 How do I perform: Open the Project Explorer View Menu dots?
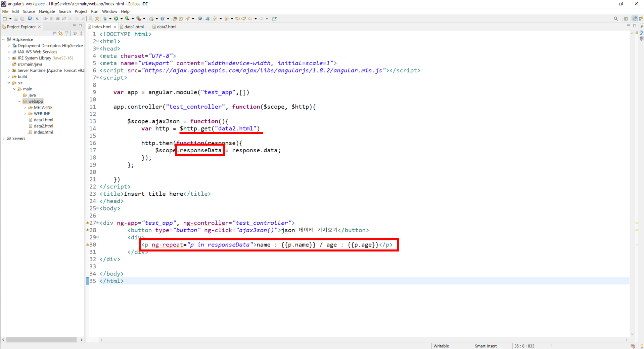point(81,33)
